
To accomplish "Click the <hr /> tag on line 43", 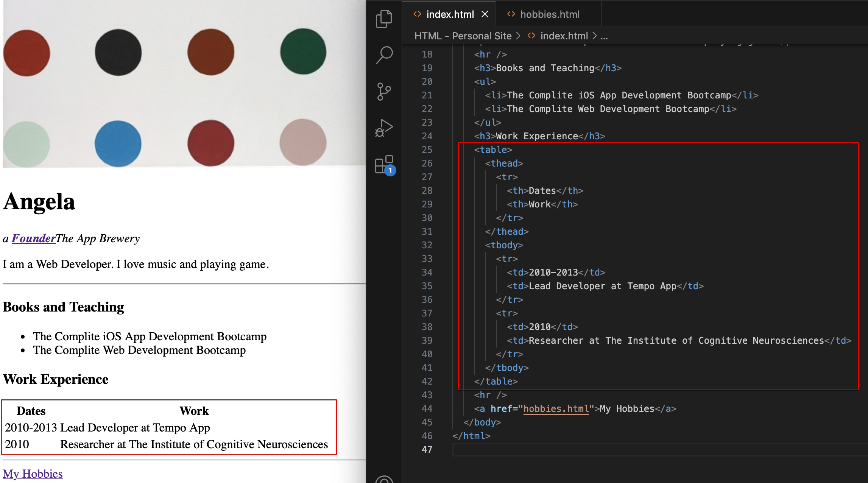I will click(x=490, y=395).
